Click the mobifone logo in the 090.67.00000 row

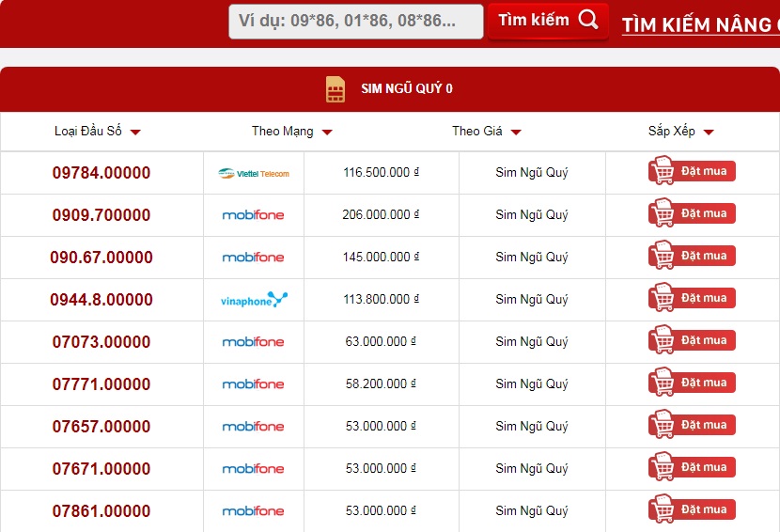pyautogui.click(x=253, y=258)
